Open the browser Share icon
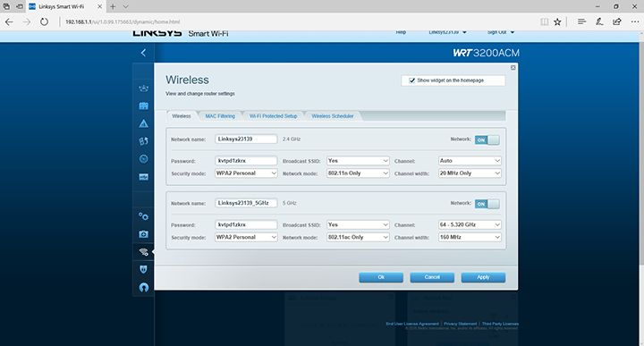The height and width of the screenshot is (346, 644). (617, 21)
